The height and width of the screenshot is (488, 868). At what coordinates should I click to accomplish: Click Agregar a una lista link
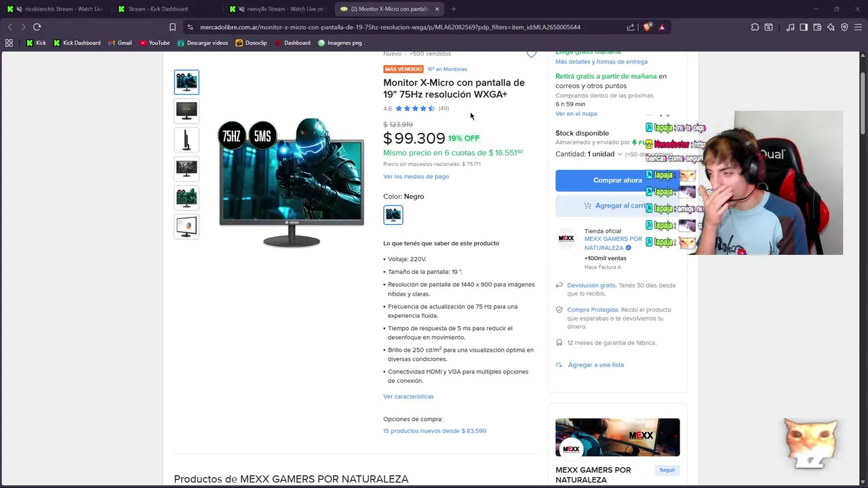[595, 365]
